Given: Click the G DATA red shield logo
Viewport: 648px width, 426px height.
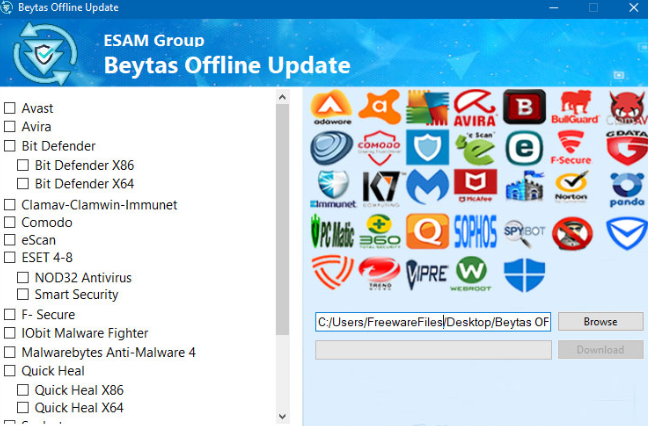Looking at the screenshot, I should point(627,148).
